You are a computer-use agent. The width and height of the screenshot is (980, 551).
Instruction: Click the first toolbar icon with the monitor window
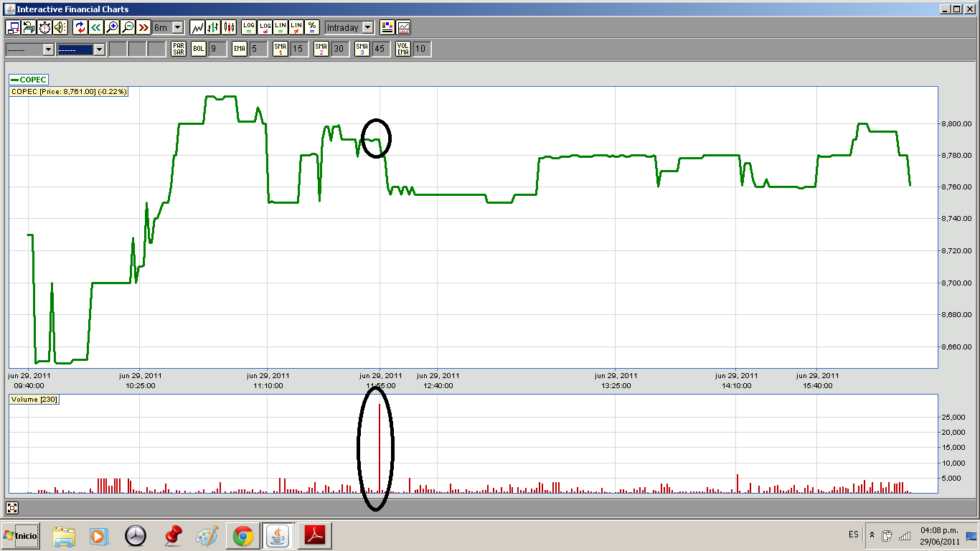click(13, 27)
